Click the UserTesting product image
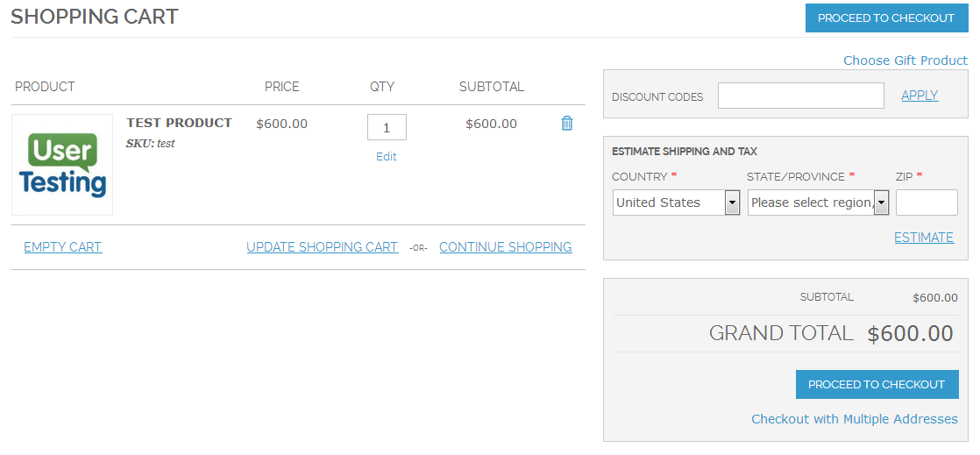The image size is (980, 455). coord(62,165)
